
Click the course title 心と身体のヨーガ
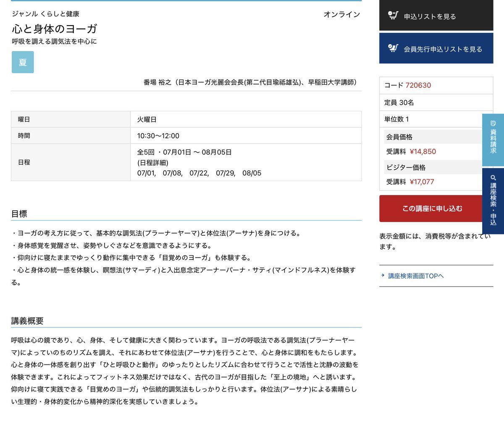(x=55, y=29)
